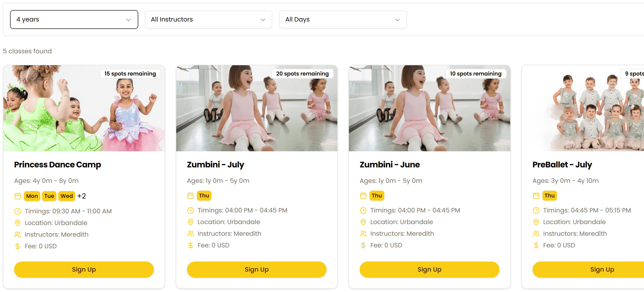Click the instructors icon on the Zumbini - June card
This screenshot has height=292, width=644.
363,234
